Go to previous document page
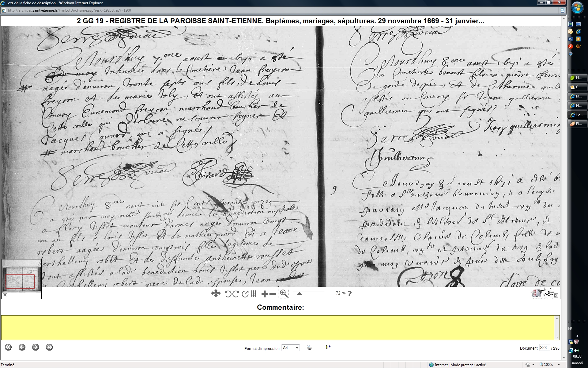Image resolution: width=588 pixels, height=368 pixels. click(22, 347)
